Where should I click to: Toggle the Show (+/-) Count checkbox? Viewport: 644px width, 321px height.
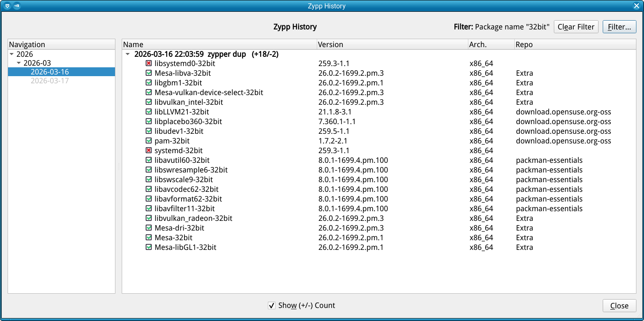click(x=272, y=305)
